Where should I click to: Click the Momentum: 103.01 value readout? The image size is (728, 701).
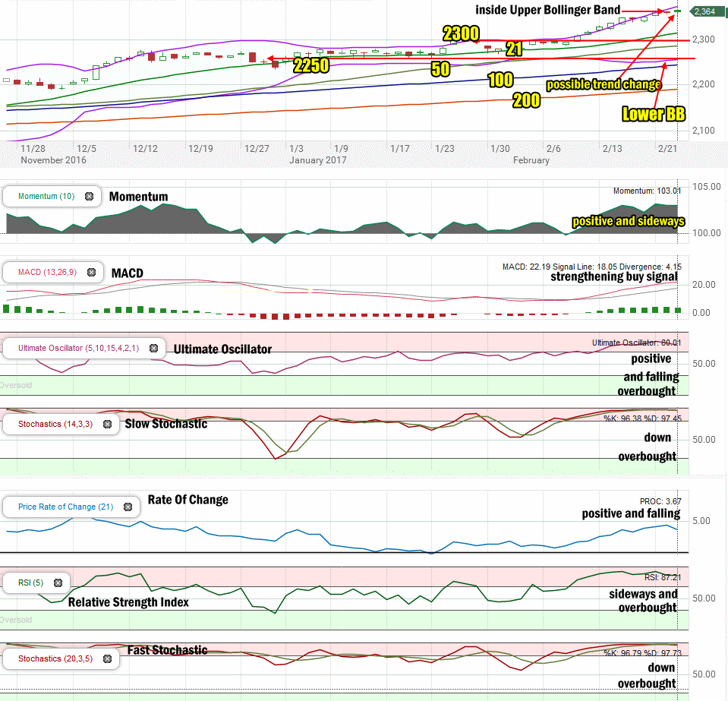pyautogui.click(x=648, y=191)
